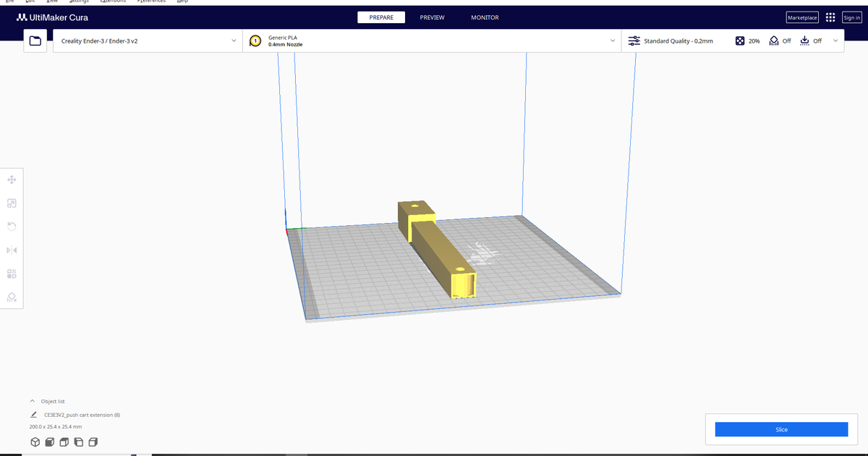This screenshot has height=456, width=868.
Task: Click the pencil icon to rename the object
Action: pos(34,415)
